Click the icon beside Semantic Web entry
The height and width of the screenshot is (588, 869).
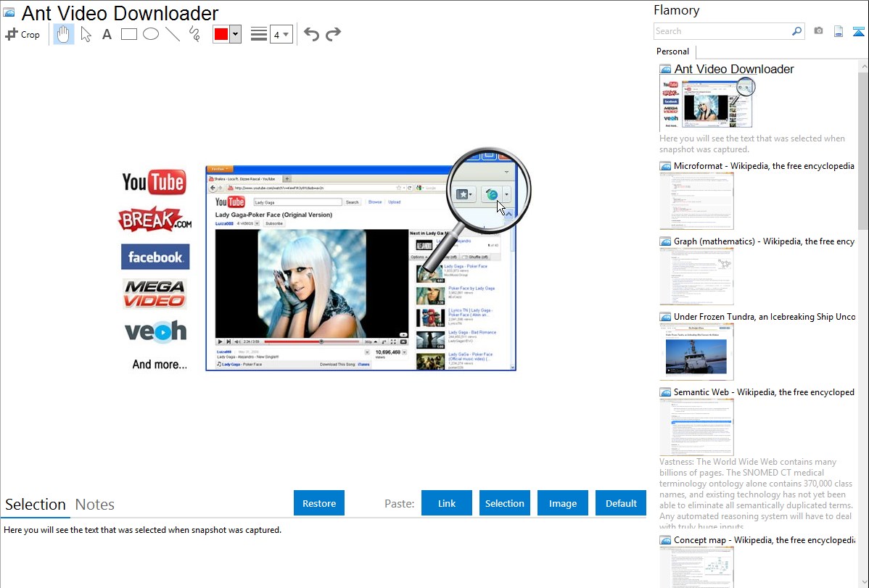tap(665, 392)
